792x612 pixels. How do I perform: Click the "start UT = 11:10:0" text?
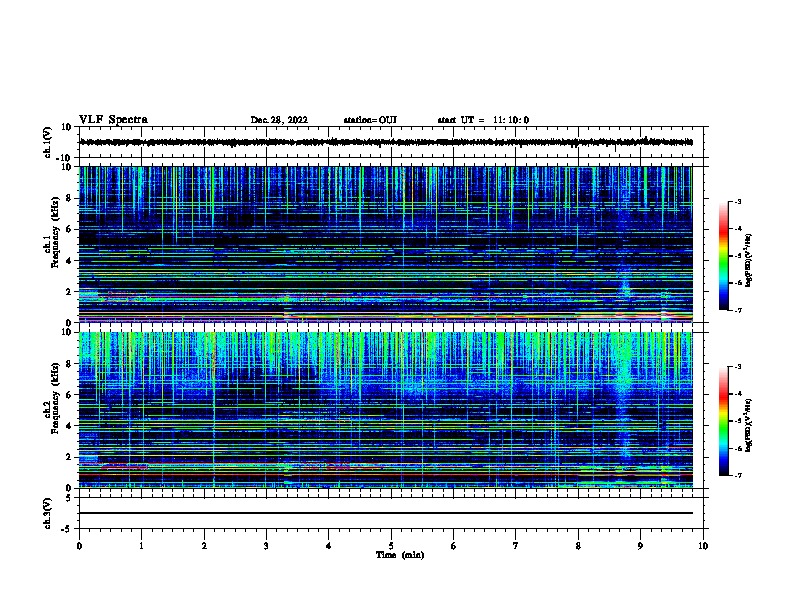[483, 120]
